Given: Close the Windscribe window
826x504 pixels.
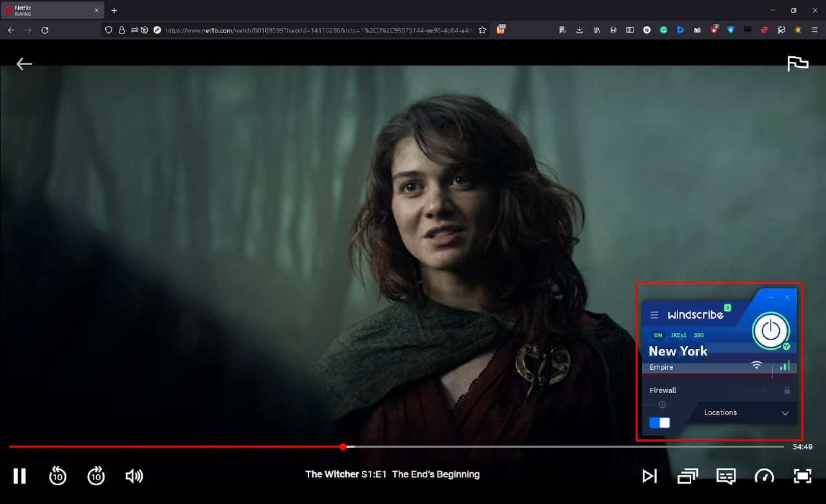Looking at the screenshot, I should tap(787, 297).
